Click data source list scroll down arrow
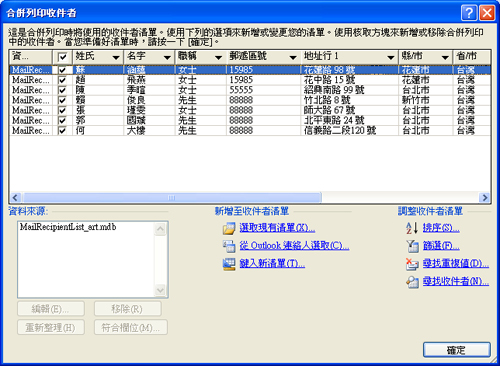 coord(160,290)
